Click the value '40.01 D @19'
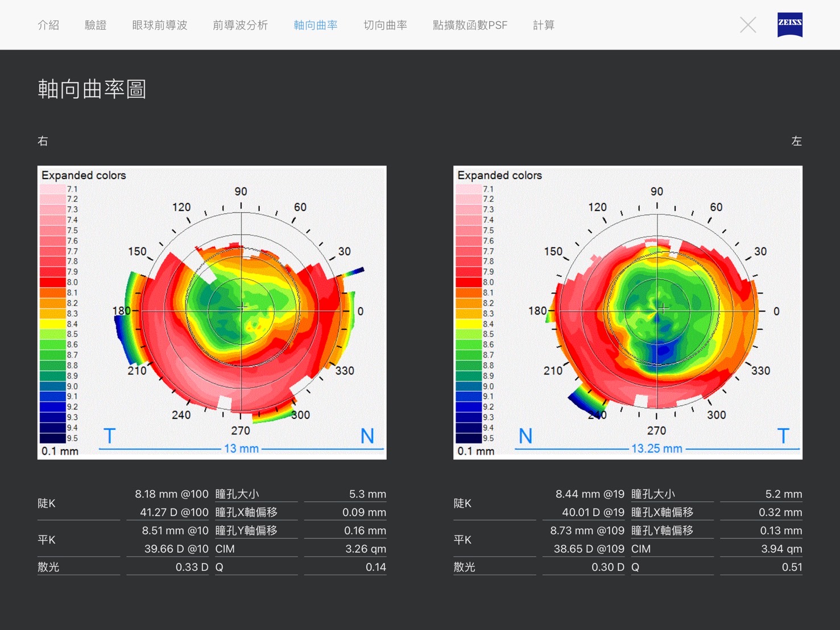The height and width of the screenshot is (630, 840). point(593,512)
